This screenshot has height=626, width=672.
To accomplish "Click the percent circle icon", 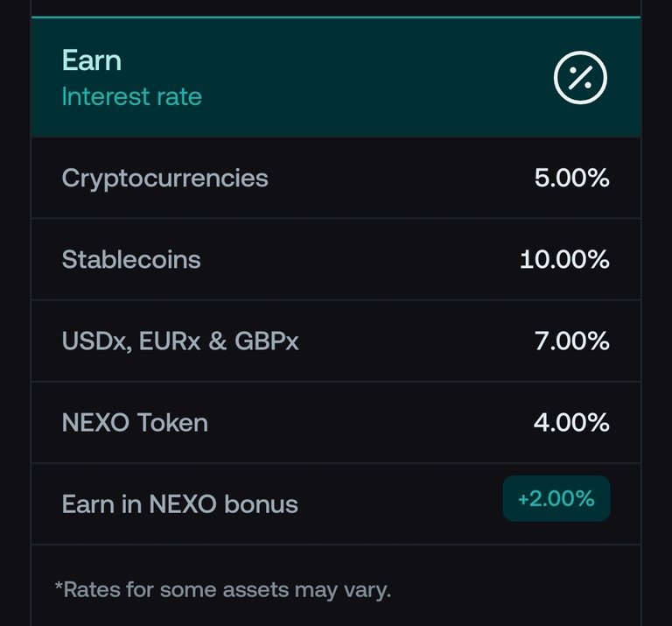I will (580, 78).
